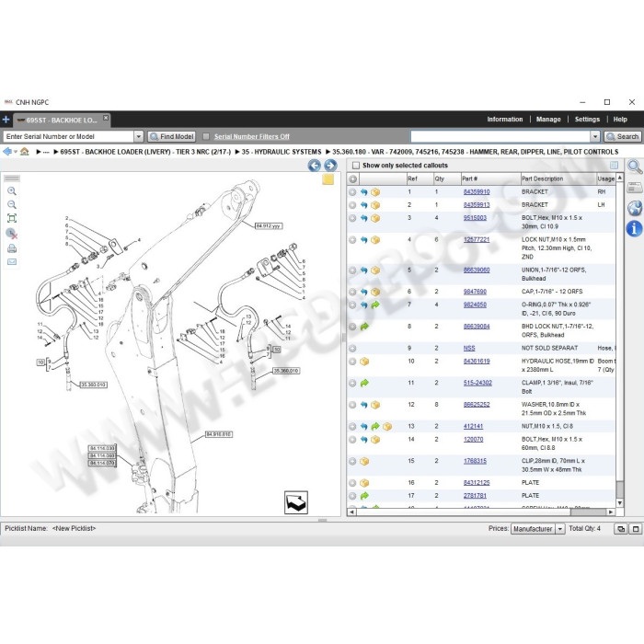This screenshot has width=644, height=644.
Task: Click green arrow icon for part 86639084
Action: pyautogui.click(x=364, y=327)
